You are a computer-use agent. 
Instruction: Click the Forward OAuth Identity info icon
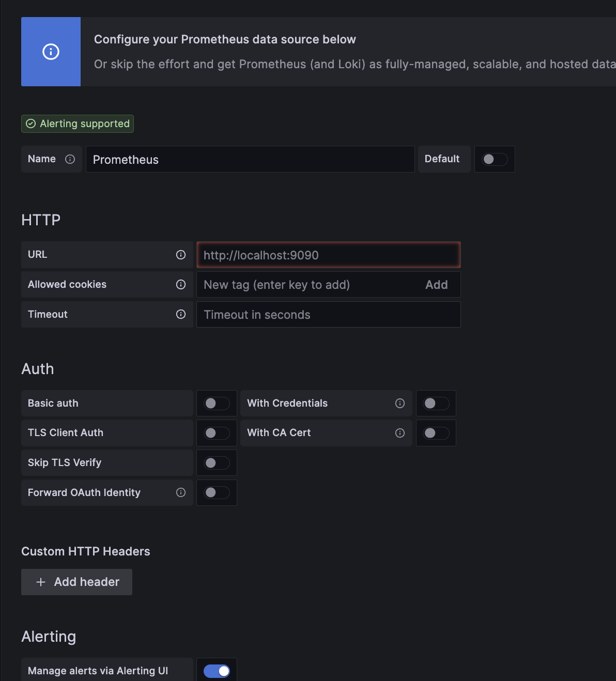181,492
